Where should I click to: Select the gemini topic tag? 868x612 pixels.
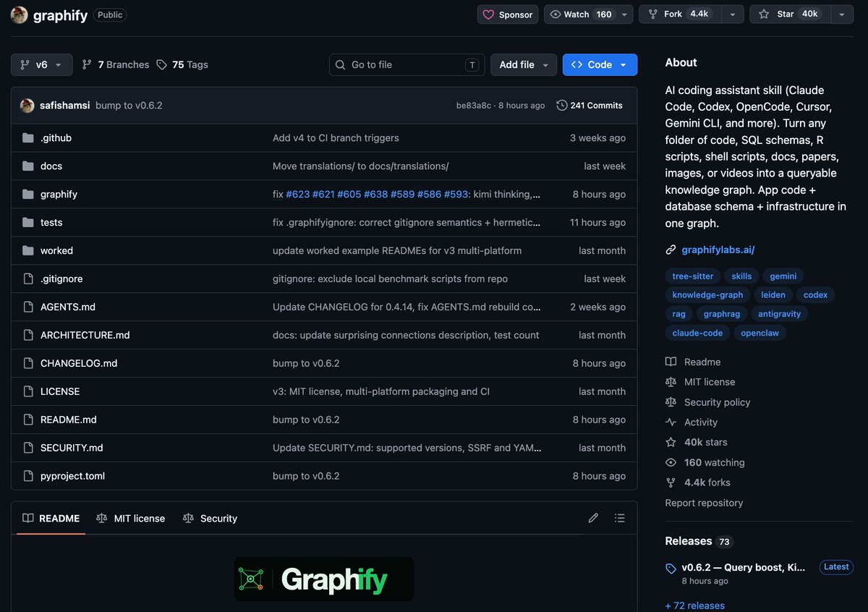point(783,276)
